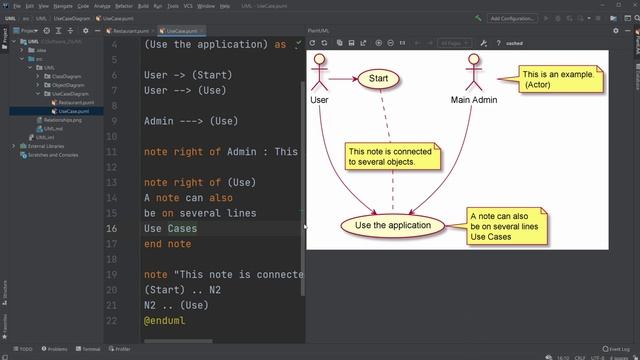Open the Refactor menu
The image size is (640, 360).
124,6
